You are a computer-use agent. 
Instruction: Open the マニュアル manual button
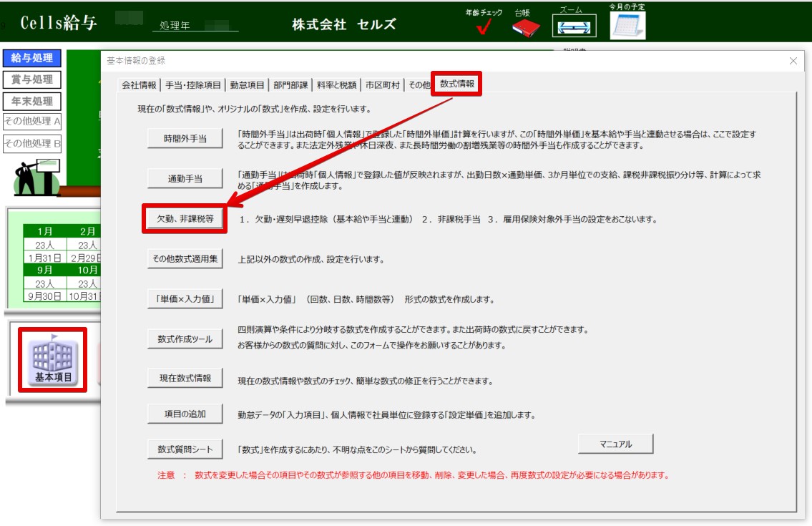(615, 444)
